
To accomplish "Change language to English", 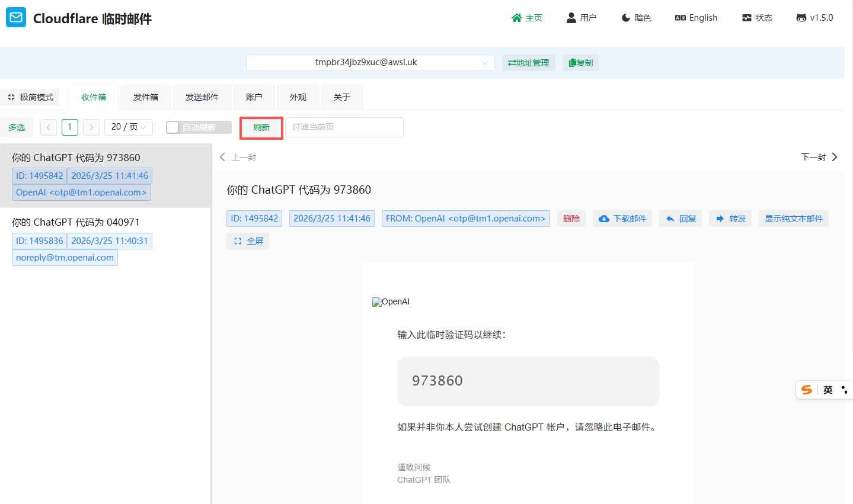I will (697, 18).
